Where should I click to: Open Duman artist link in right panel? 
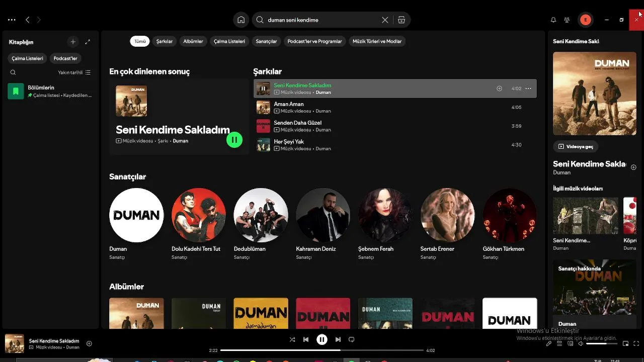tap(561, 172)
